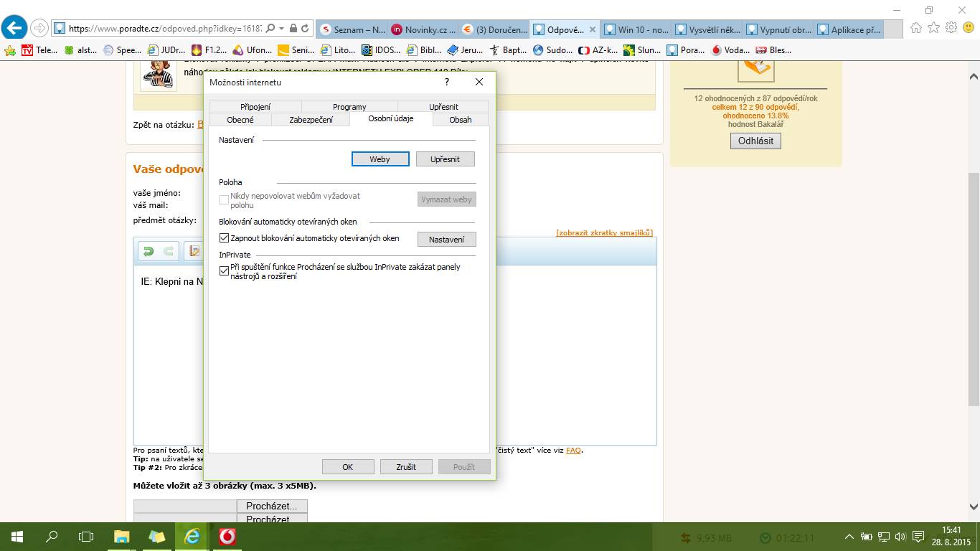Toggle the InPrivate toolbars and extensions checkbox
The image size is (980, 551).
click(x=225, y=271)
